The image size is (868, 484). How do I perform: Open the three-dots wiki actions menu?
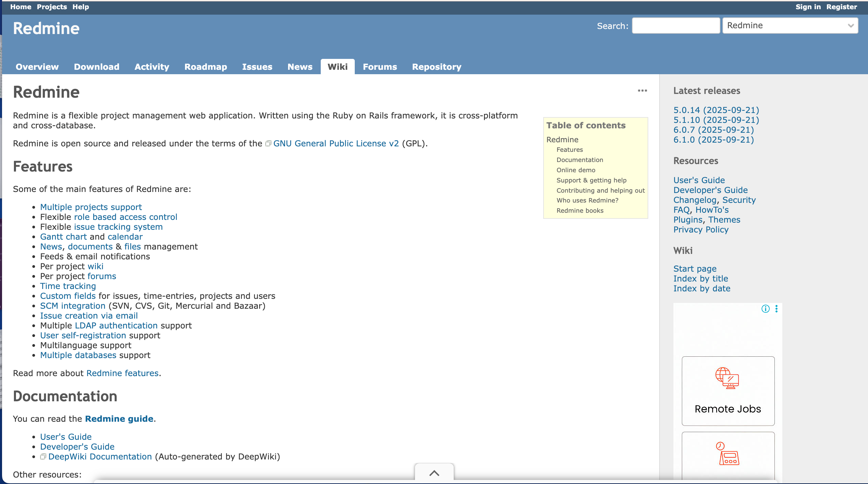pyautogui.click(x=642, y=91)
